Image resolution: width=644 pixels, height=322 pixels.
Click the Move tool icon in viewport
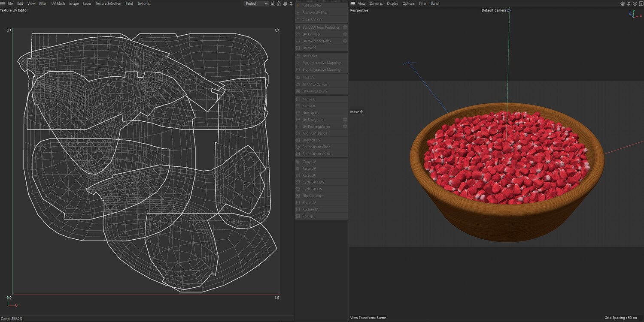361,112
